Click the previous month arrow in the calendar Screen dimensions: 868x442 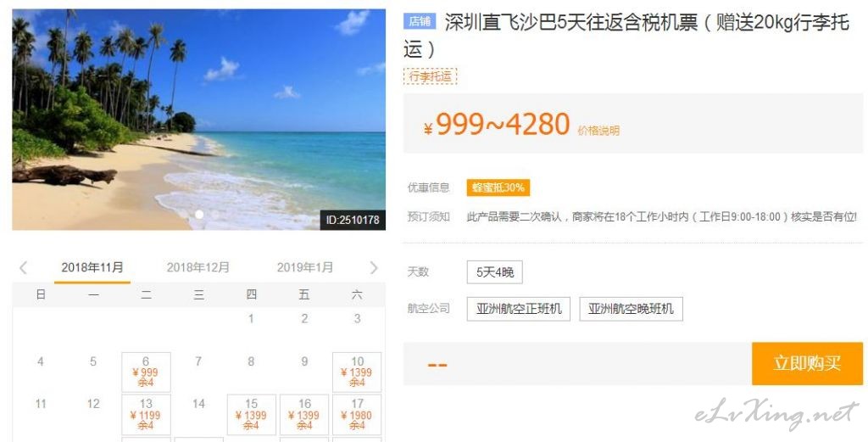[x=23, y=268]
